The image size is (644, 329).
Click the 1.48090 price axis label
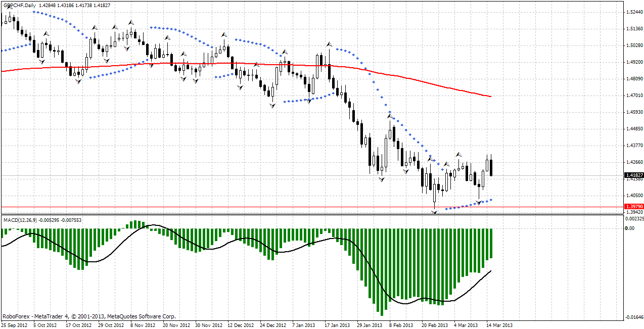[634, 78]
